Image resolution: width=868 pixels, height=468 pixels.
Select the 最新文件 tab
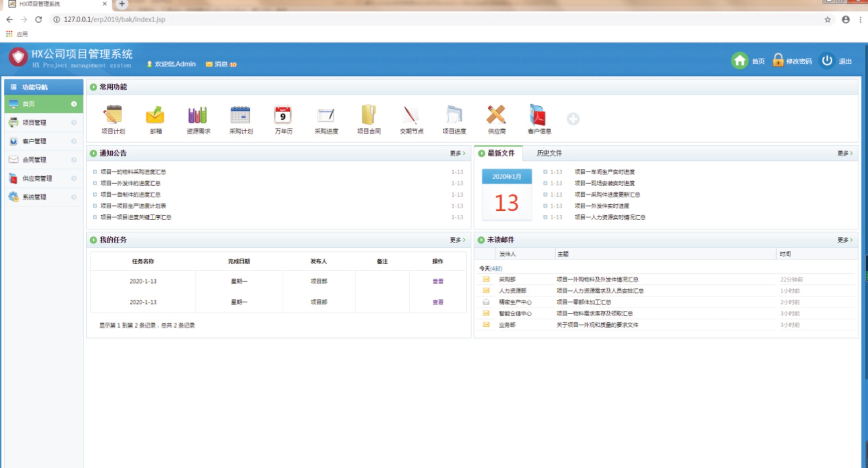pyautogui.click(x=500, y=153)
